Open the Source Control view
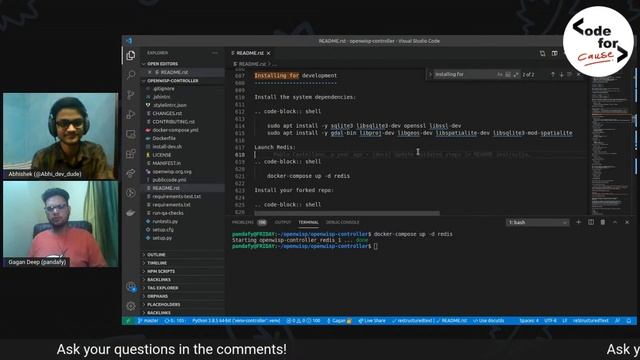640x360 pixels. 131,95
